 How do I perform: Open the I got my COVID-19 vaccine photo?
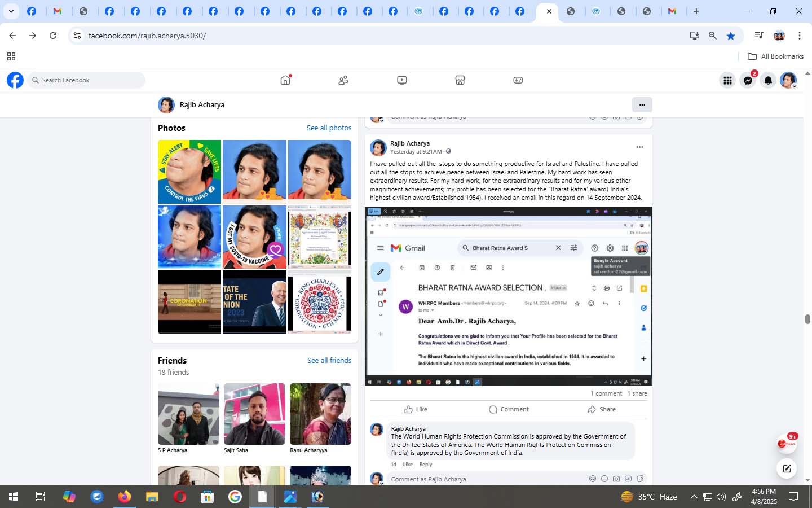pos(254,237)
